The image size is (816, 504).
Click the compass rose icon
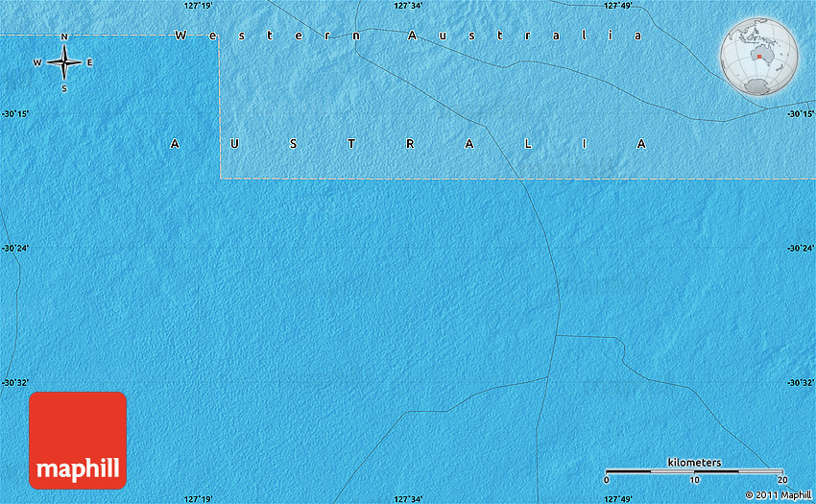coord(64,63)
